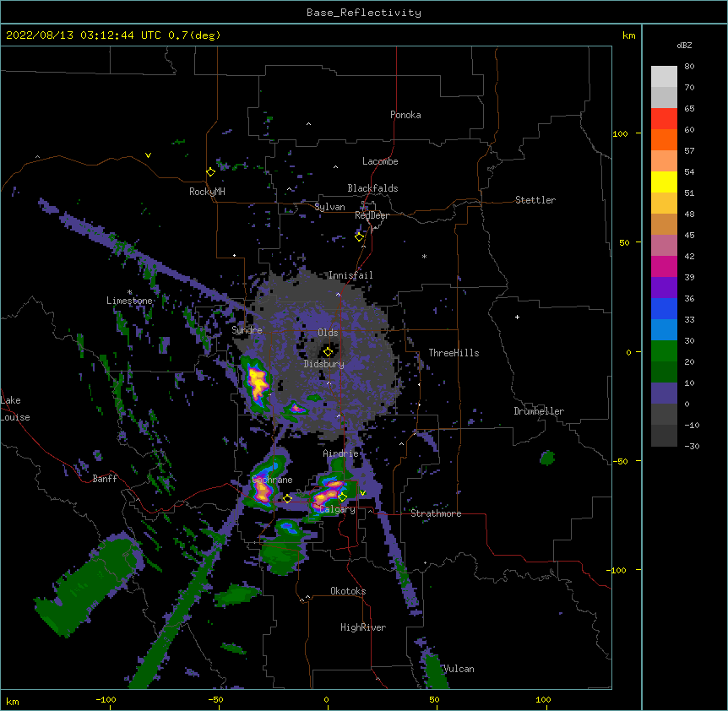The image size is (728, 711).
Task: Click the Innisfail city label
Action: [350, 275]
